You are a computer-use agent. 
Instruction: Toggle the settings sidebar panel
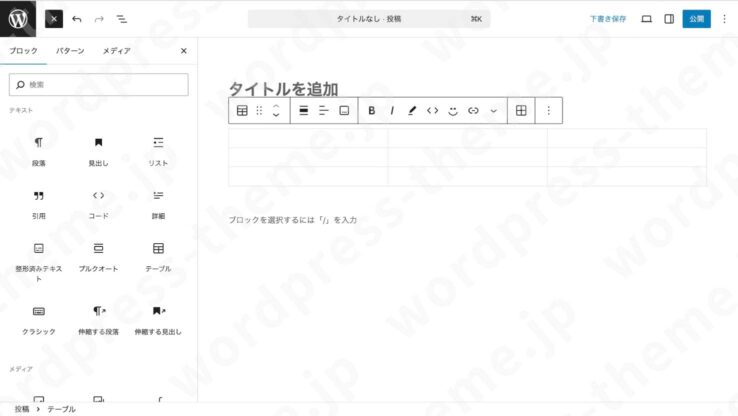tap(669, 19)
